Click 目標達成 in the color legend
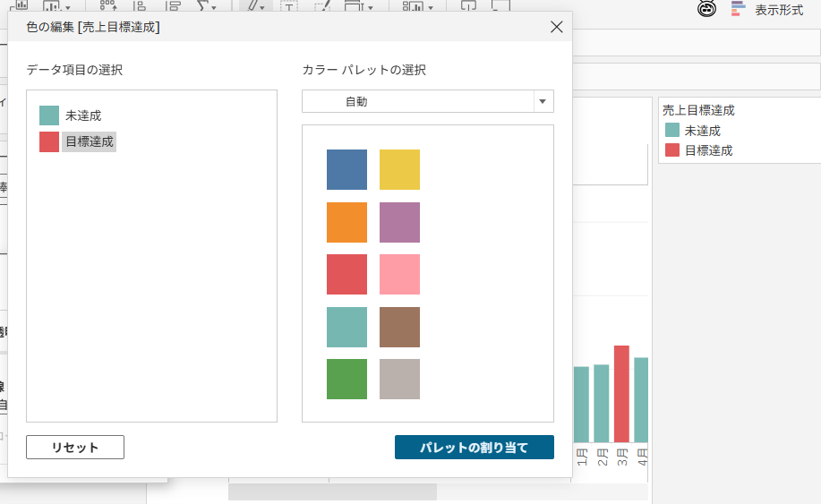 pos(708,150)
